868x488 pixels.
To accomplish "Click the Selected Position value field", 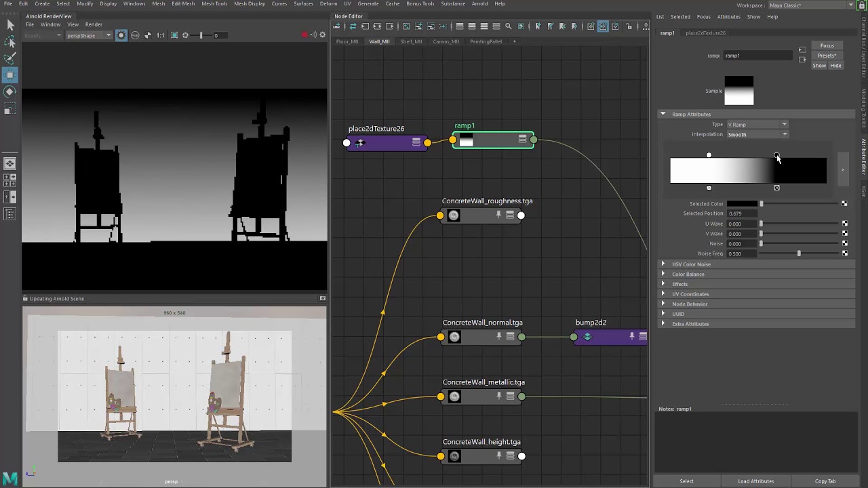I will click(x=742, y=213).
